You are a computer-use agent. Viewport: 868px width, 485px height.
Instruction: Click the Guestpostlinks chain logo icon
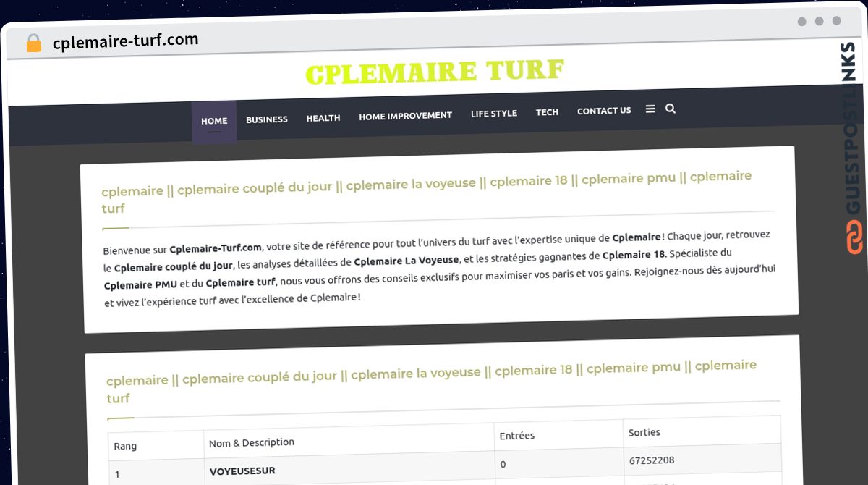tap(854, 237)
